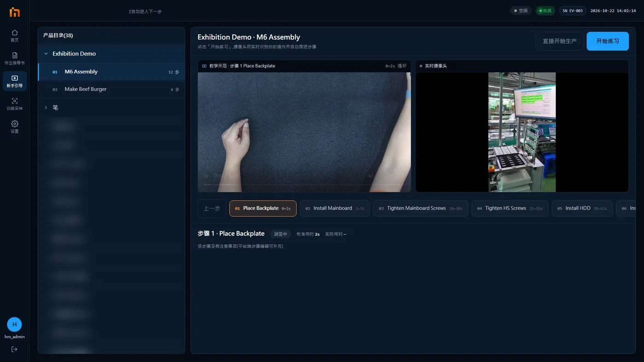The image size is (644, 362).
Task: Click the live camera feed image
Action: (522, 132)
